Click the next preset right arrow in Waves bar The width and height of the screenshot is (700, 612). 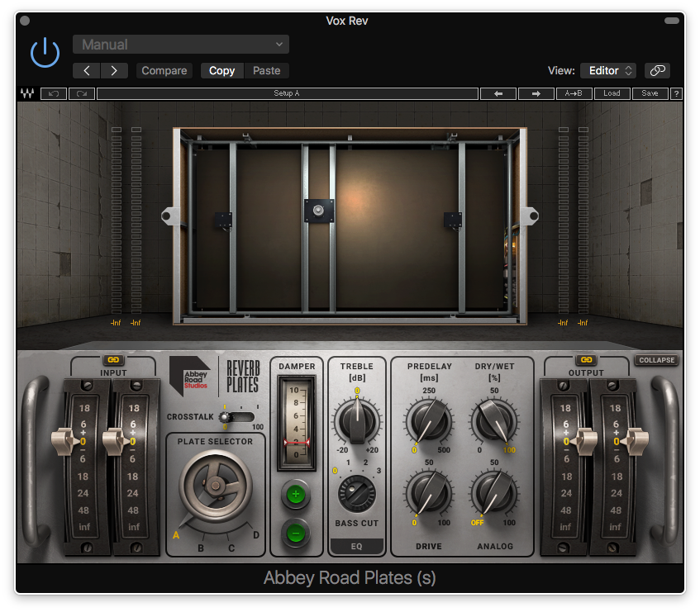pos(536,93)
